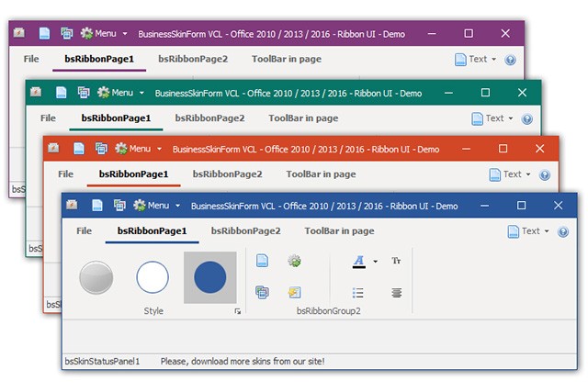Expand Text dropdown arrow in orange window

tap(528, 174)
